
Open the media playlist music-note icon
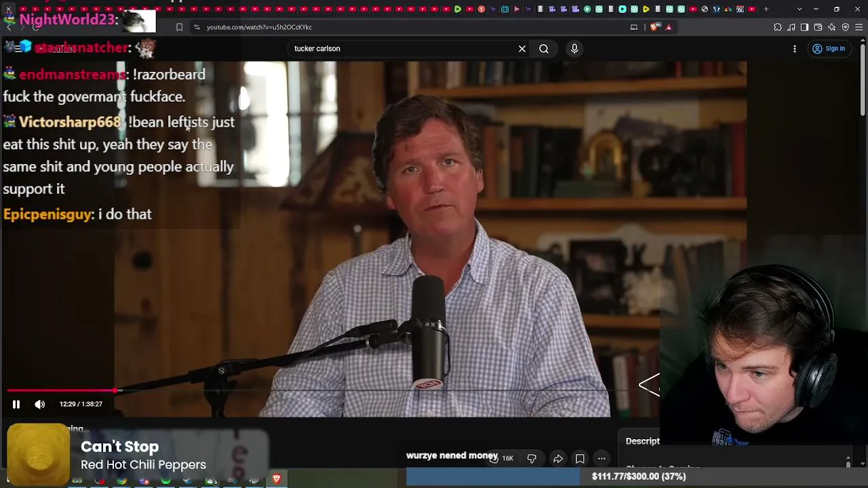coord(791,27)
